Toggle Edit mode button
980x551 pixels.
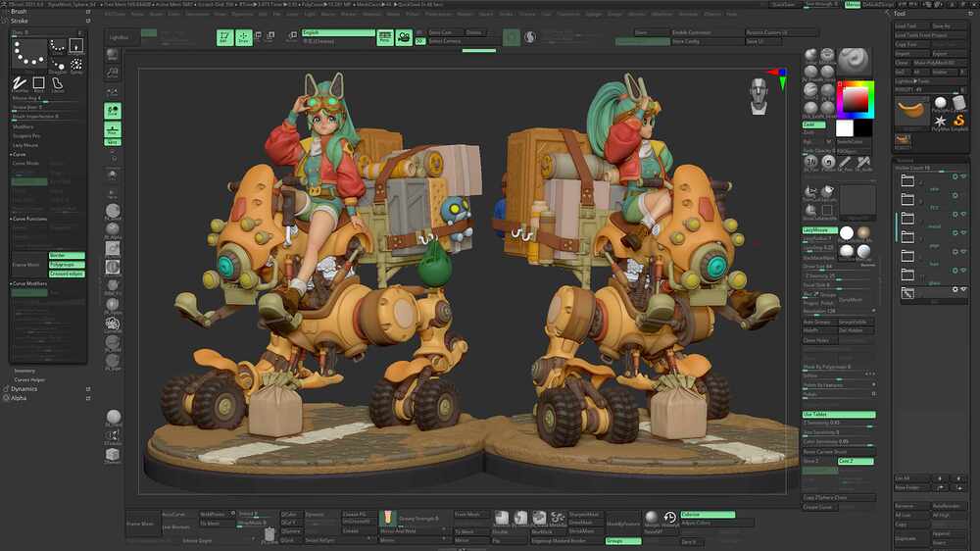pos(224,37)
